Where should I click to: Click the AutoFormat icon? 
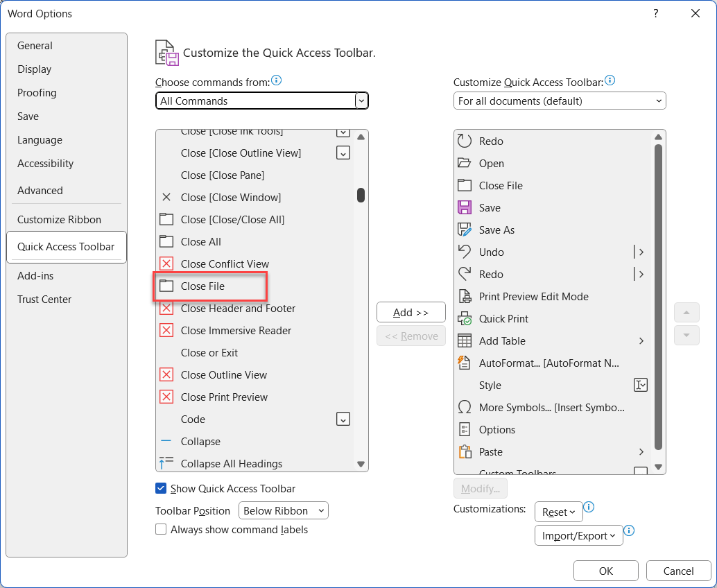pos(465,363)
